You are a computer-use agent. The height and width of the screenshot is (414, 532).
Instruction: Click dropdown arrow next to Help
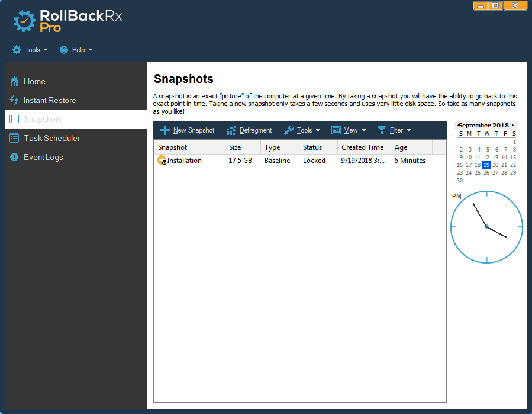click(91, 50)
